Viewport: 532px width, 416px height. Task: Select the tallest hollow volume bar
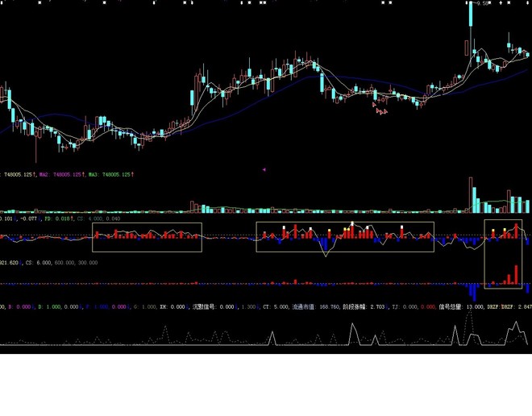471,195
